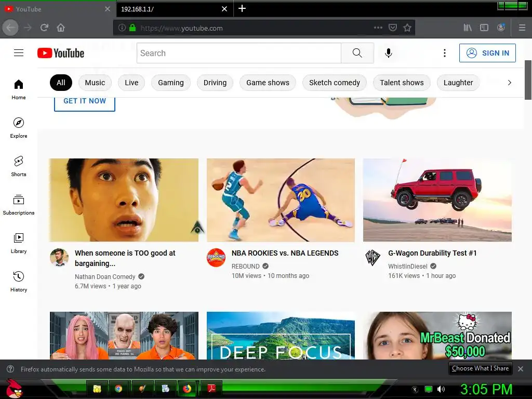Open Firefox account icon
Screen dimensions: 532x399
click(501, 28)
